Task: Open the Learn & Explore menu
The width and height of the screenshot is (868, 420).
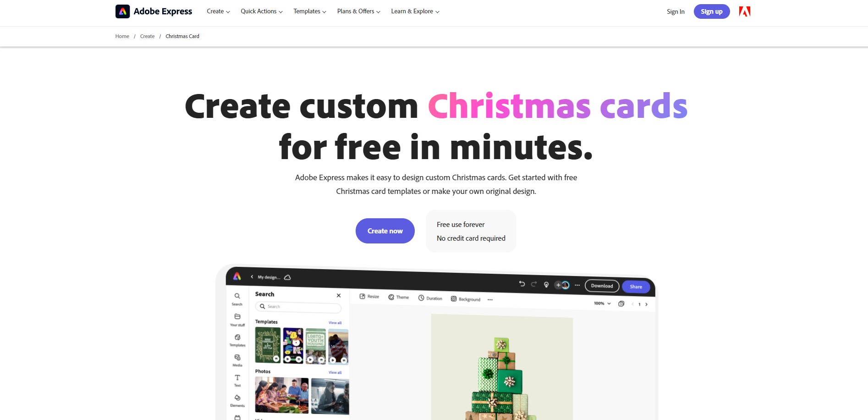Action: click(415, 11)
